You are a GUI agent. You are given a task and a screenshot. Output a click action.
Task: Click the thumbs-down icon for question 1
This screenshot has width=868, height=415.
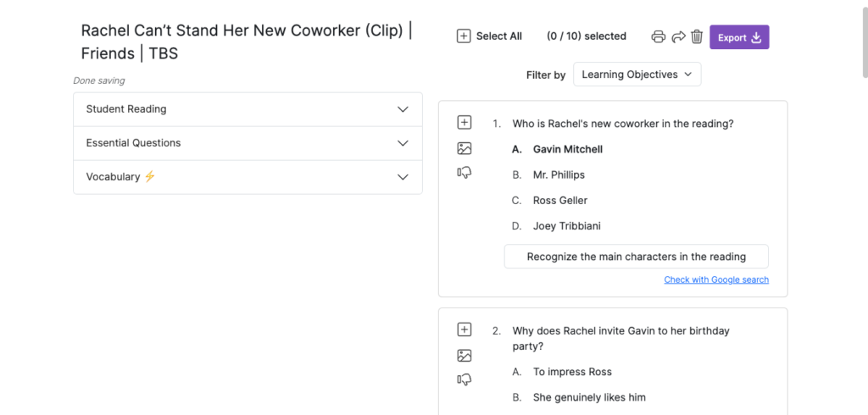coord(464,173)
